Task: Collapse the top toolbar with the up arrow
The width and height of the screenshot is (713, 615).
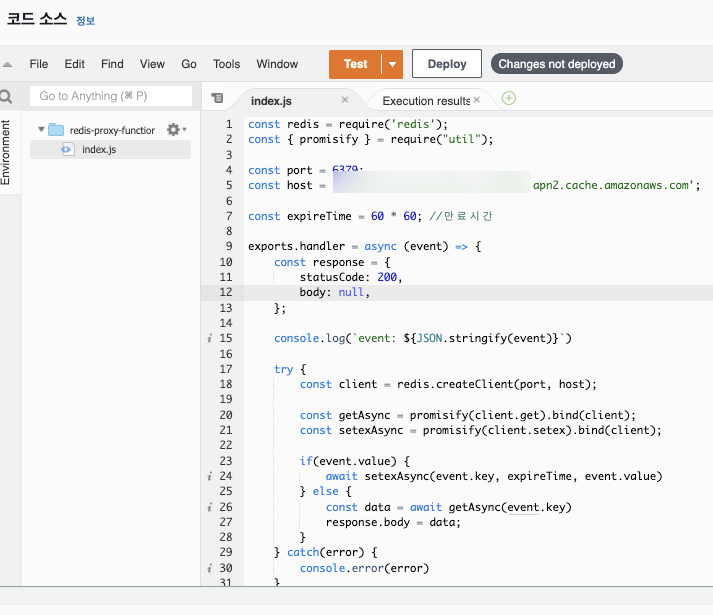Action: (7, 65)
